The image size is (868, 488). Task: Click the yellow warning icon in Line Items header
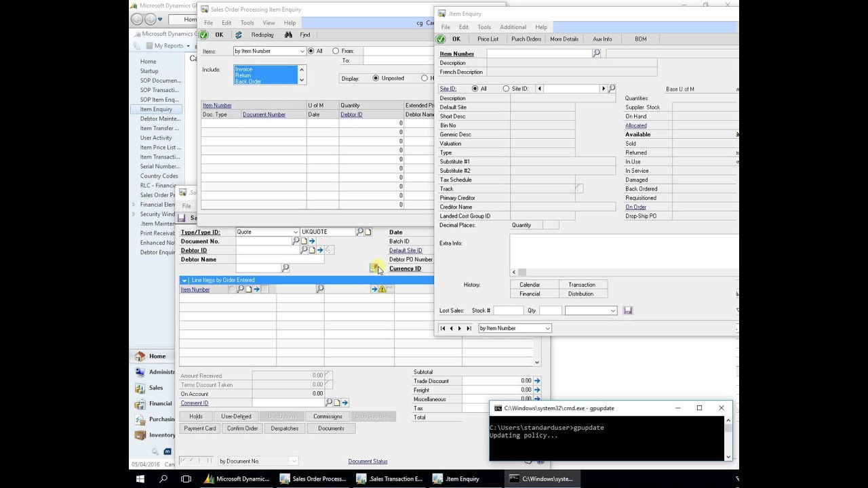click(382, 289)
